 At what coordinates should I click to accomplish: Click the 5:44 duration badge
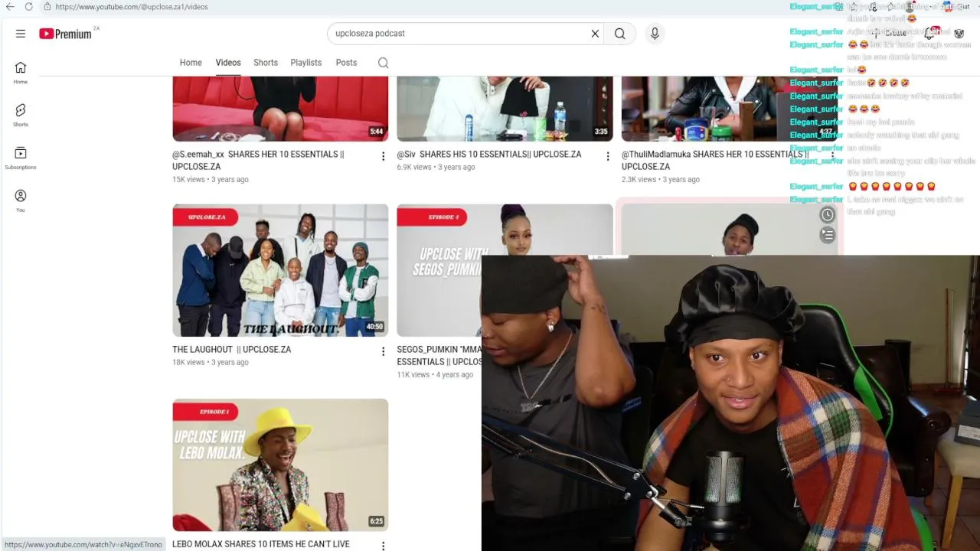(376, 132)
